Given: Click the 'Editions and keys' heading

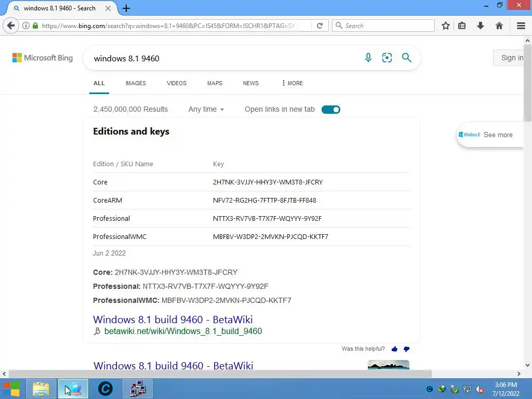Looking at the screenshot, I should coord(131,131).
